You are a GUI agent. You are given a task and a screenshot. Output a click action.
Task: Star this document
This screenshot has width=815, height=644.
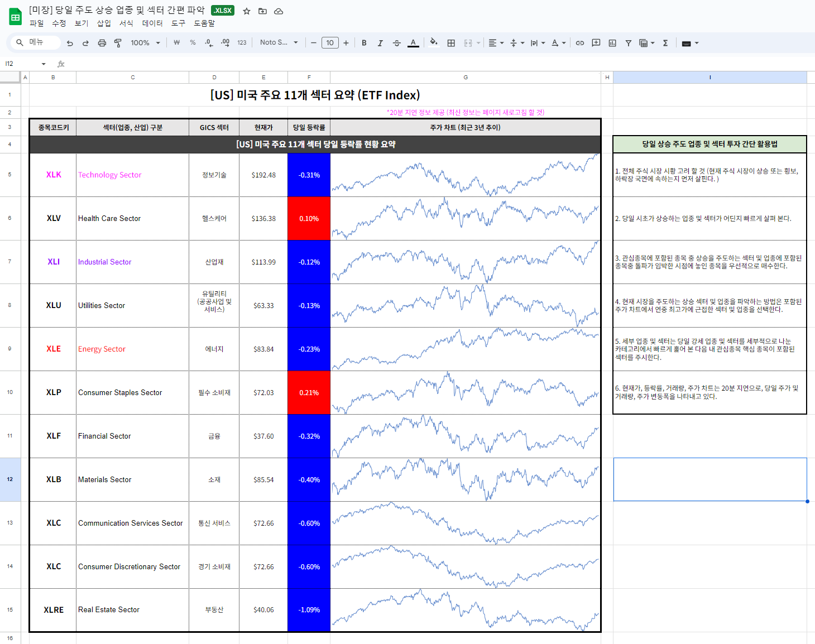246,11
